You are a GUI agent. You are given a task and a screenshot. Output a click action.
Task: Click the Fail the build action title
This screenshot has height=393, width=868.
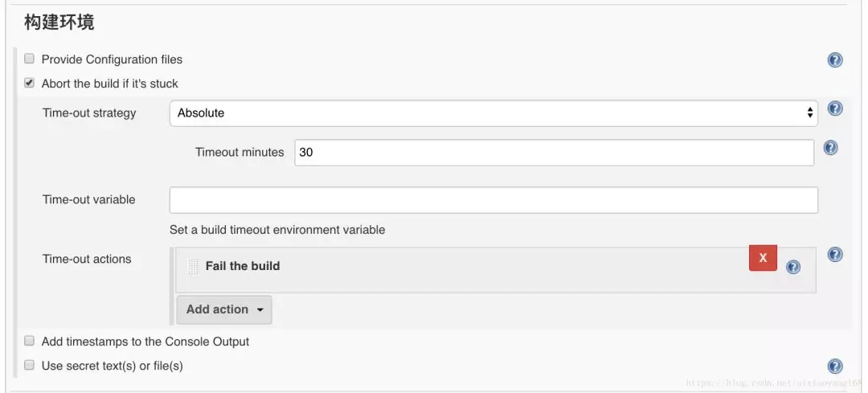pos(243,266)
